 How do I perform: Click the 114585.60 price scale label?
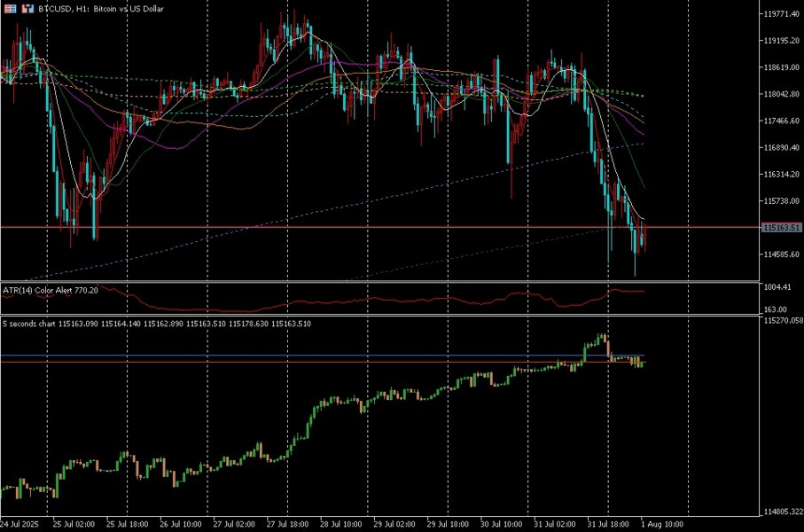click(x=782, y=254)
